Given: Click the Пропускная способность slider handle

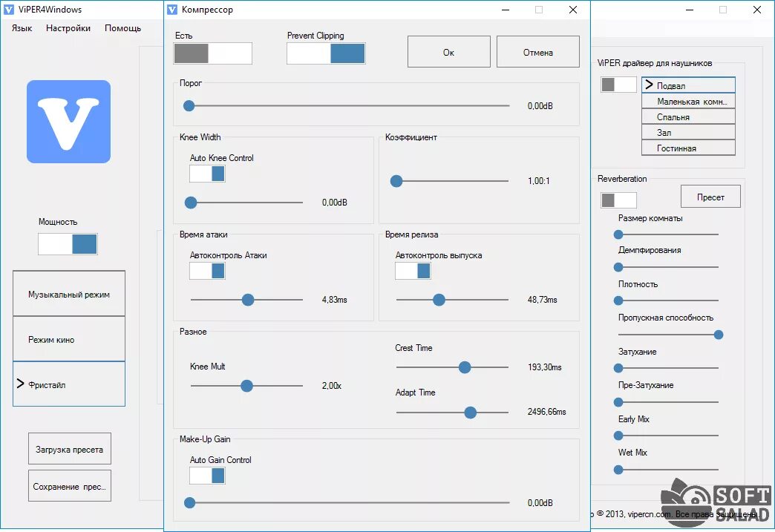Looking at the screenshot, I should click(x=719, y=335).
